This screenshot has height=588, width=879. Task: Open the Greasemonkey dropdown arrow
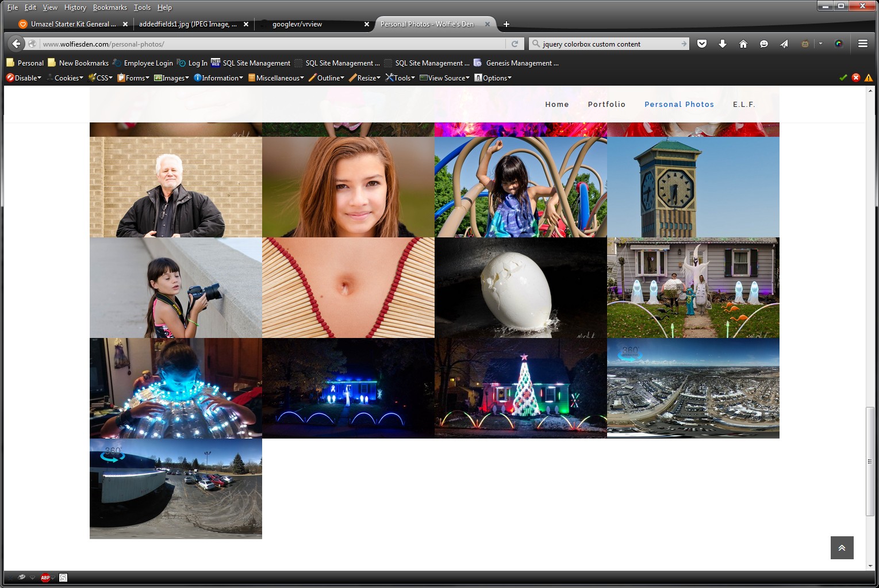820,44
